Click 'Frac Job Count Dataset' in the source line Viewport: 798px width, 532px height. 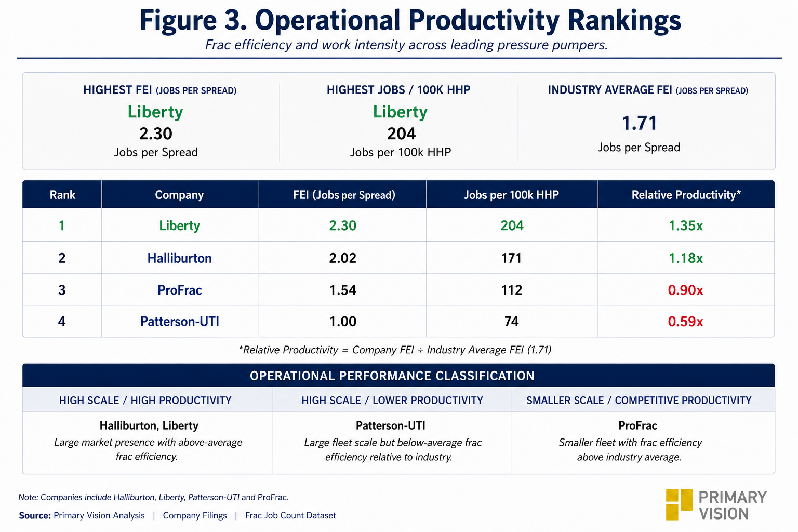(x=290, y=515)
